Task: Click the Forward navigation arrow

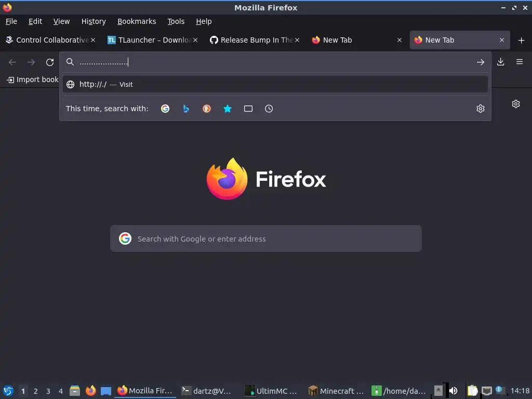Action: (31, 62)
